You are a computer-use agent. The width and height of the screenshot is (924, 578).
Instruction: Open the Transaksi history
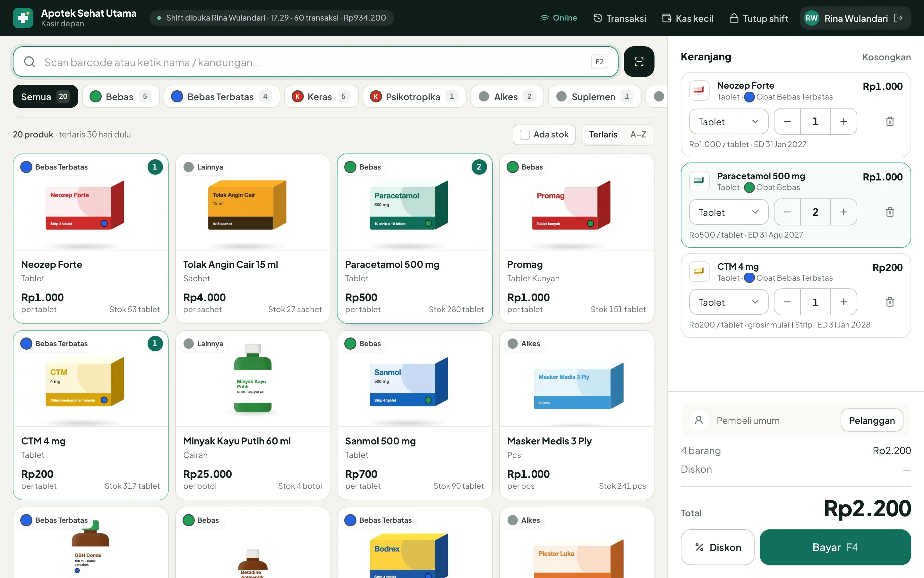[x=620, y=18]
